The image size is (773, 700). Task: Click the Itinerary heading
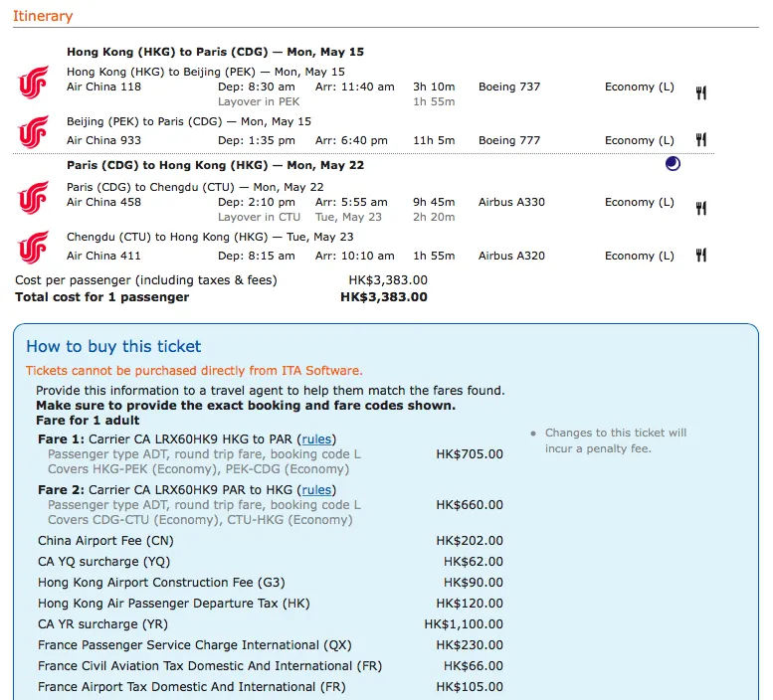(x=43, y=16)
